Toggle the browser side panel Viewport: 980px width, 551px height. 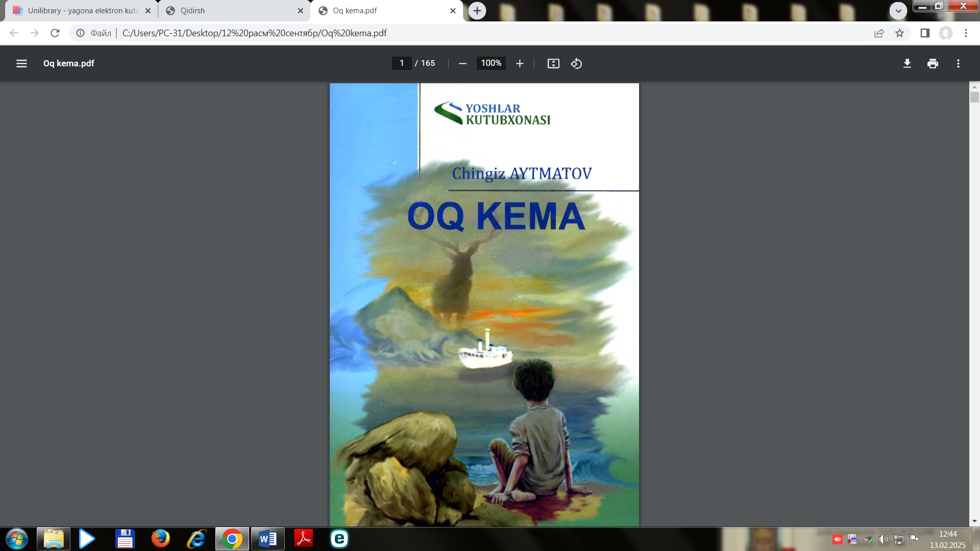[x=925, y=33]
